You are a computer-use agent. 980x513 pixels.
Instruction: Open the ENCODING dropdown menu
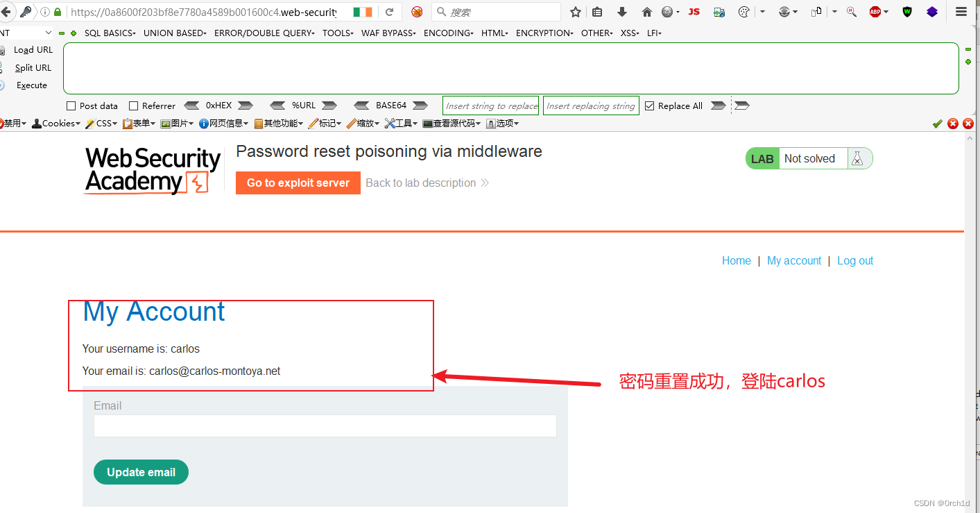[x=448, y=33]
